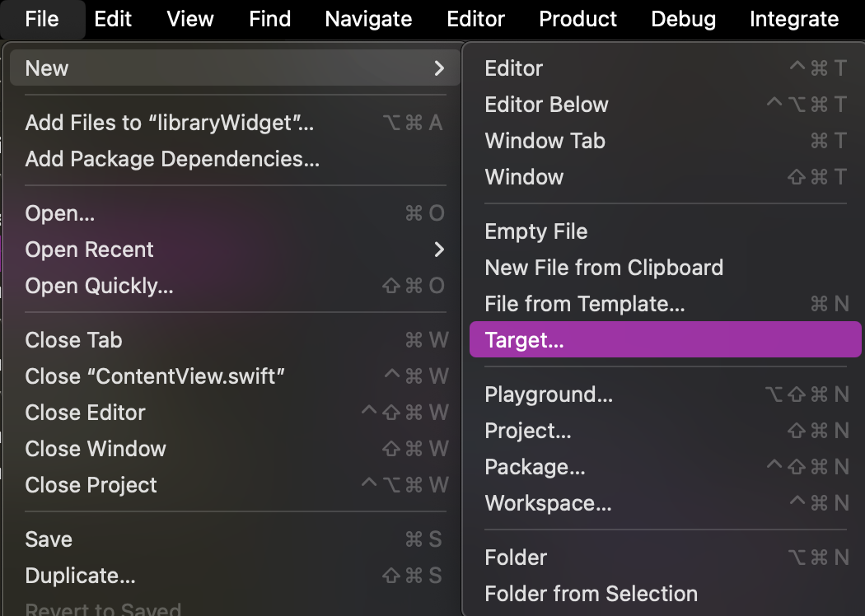
Task: Choose New File from Clipboard
Action: click(x=666, y=268)
